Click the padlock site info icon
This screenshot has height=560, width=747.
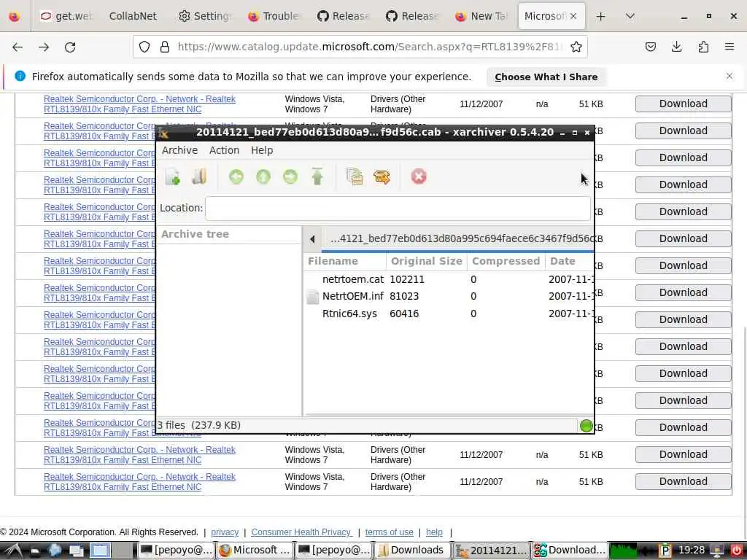(165, 47)
